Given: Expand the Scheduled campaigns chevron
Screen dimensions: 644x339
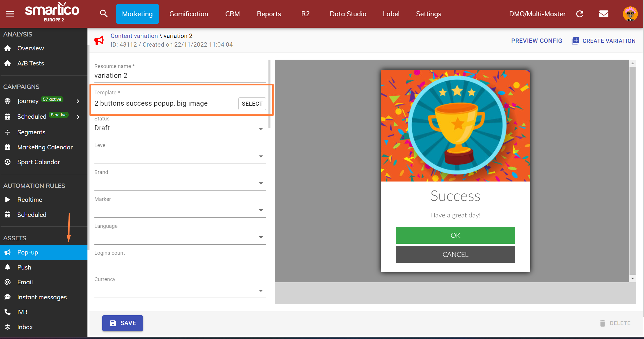Looking at the screenshot, I should click(x=78, y=117).
